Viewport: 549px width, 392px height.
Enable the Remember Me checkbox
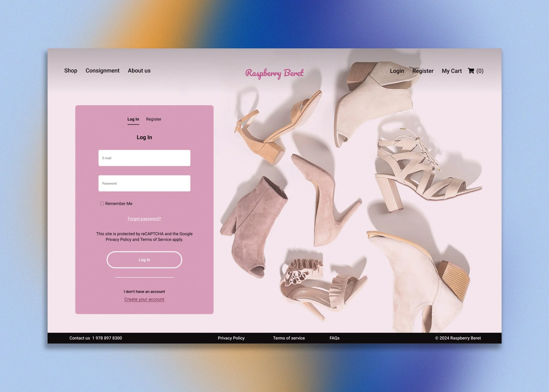[102, 203]
